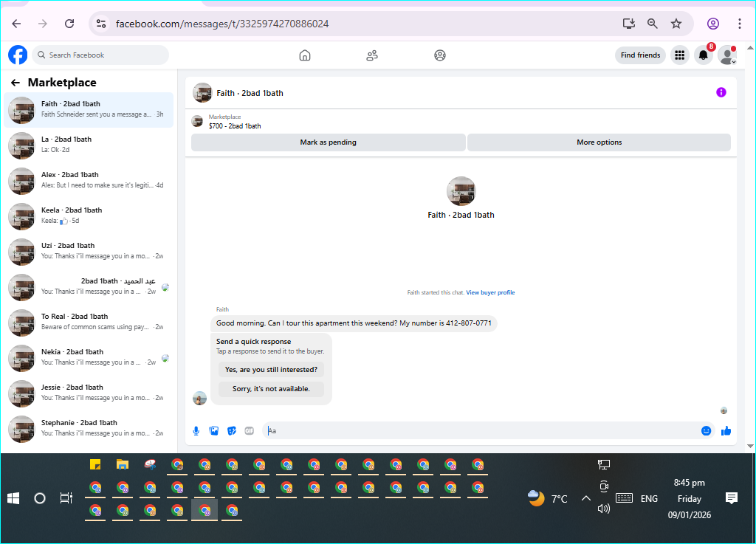Send 'Yes, are you still interested?' reply
This screenshot has height=544, width=756.
pyautogui.click(x=271, y=370)
